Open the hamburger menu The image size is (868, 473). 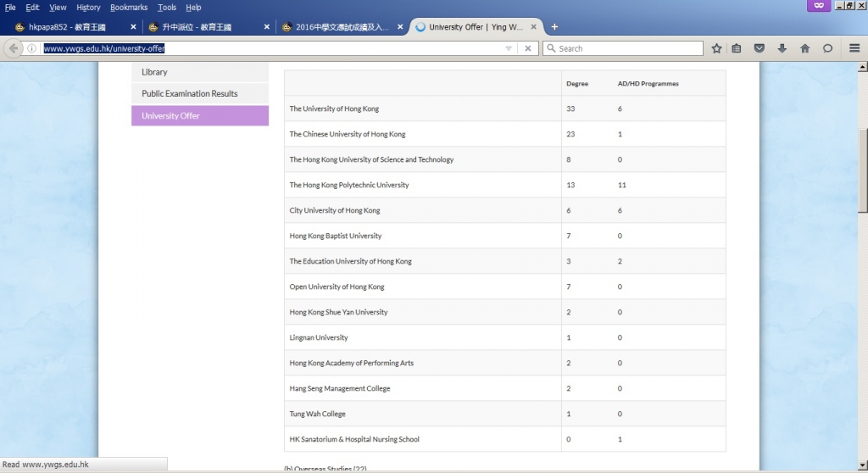pos(854,48)
